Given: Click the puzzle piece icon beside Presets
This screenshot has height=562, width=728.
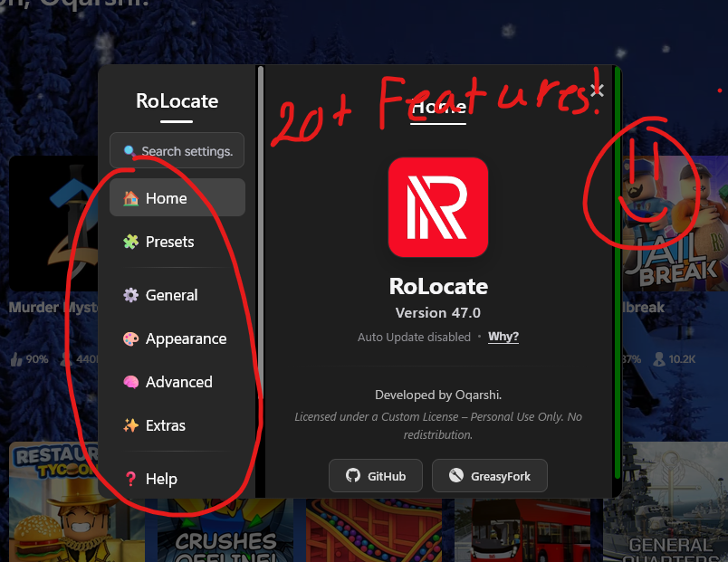Looking at the screenshot, I should coord(131,242).
